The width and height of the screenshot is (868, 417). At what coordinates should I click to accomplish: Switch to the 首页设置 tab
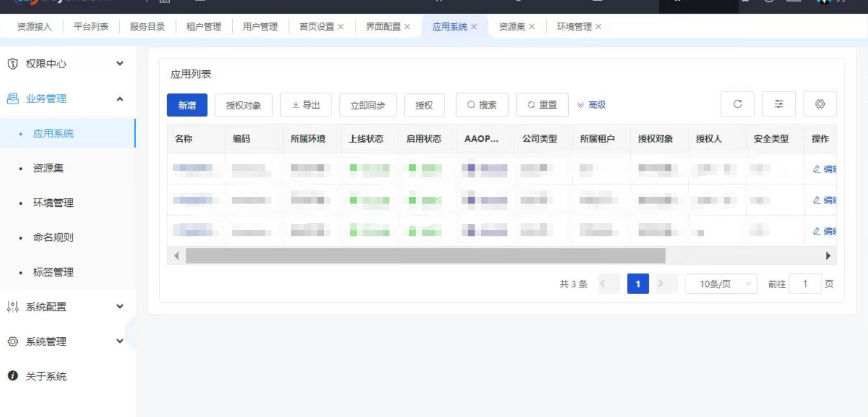(317, 27)
